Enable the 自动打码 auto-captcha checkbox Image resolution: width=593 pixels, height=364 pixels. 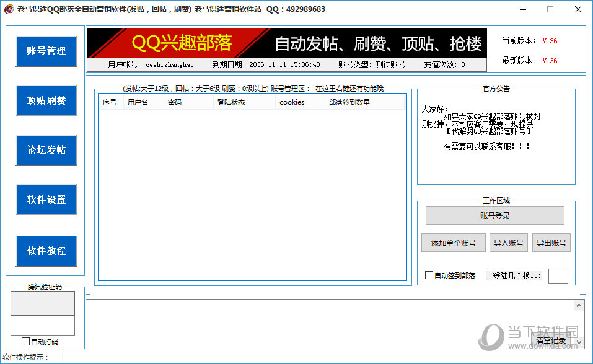[25, 341]
